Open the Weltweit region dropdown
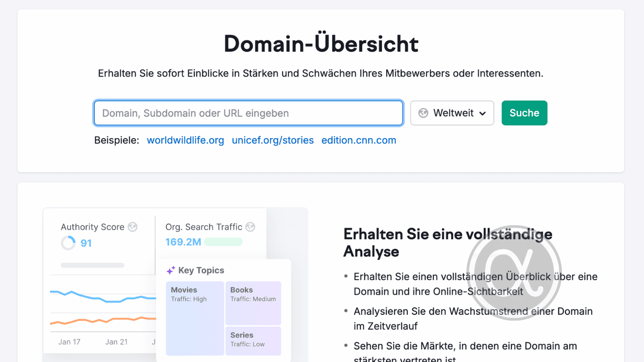 tap(452, 113)
